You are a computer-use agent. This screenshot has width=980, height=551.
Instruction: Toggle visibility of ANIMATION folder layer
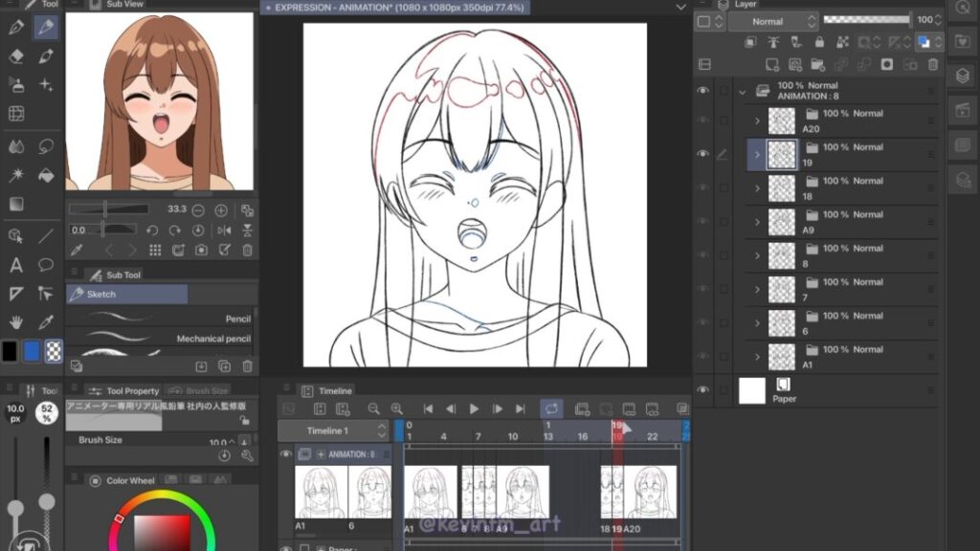703,91
